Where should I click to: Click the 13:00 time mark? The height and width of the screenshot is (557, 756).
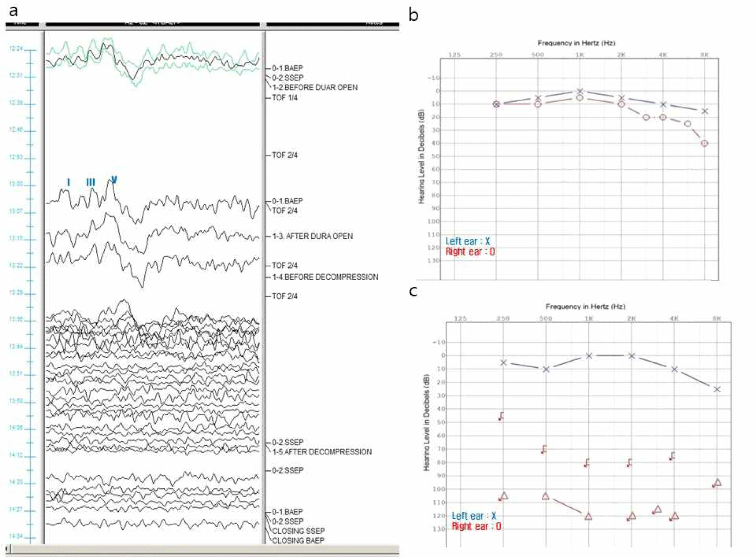[x=16, y=184]
